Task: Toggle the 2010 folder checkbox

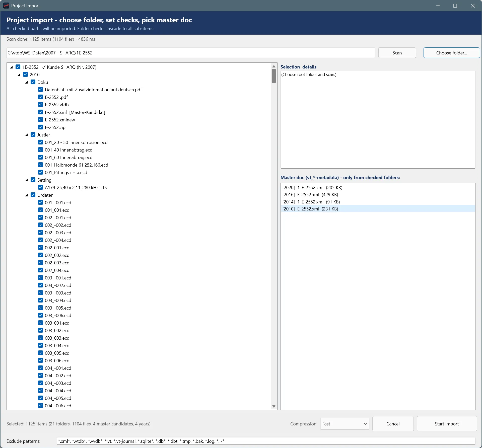Action: tap(25, 74)
